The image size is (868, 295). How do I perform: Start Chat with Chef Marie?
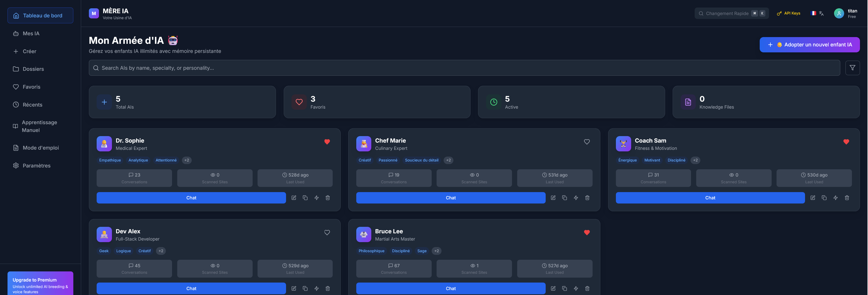(451, 198)
